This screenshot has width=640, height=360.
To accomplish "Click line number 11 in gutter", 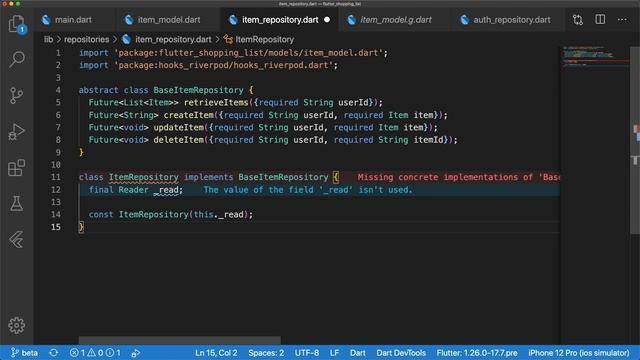I will pyautogui.click(x=56, y=177).
